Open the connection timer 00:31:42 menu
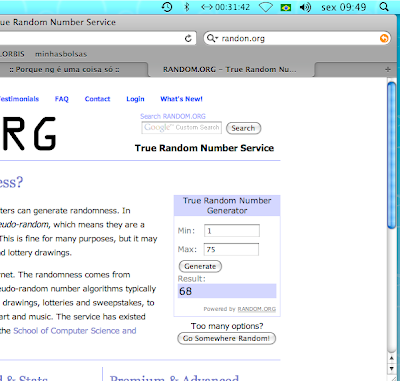 pyautogui.click(x=225, y=7)
